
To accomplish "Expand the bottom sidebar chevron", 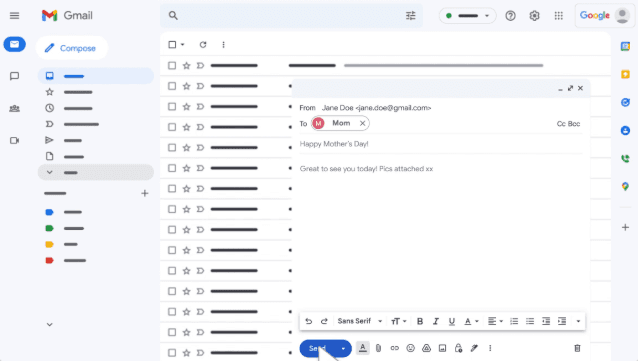I will click(50, 324).
